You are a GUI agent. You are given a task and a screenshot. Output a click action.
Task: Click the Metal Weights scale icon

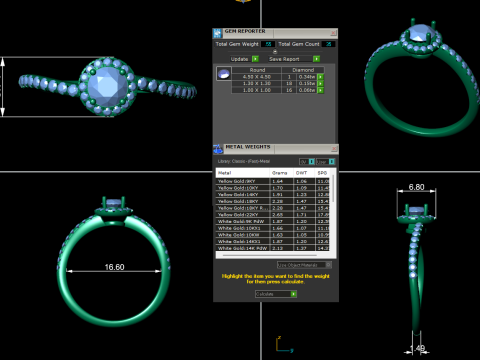tap(218, 149)
